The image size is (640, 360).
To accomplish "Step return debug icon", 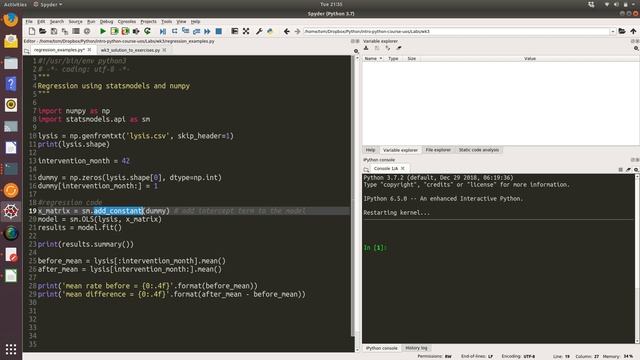I will pyautogui.click(x=196, y=31).
